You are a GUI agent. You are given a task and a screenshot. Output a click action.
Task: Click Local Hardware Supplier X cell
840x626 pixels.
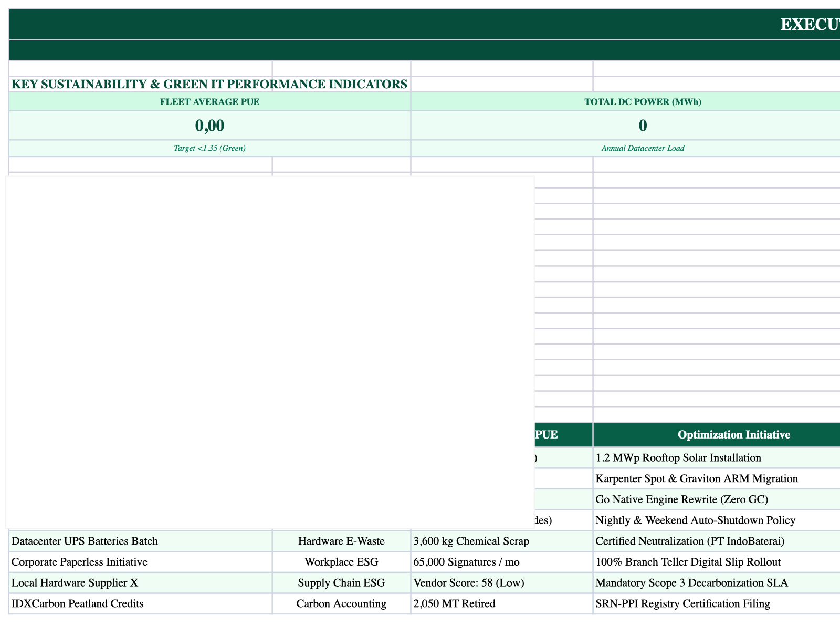click(x=141, y=583)
